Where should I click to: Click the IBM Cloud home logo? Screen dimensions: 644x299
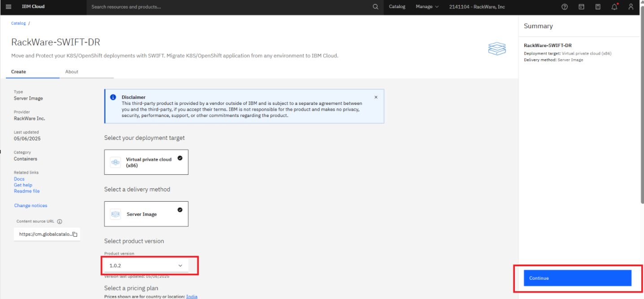point(33,7)
